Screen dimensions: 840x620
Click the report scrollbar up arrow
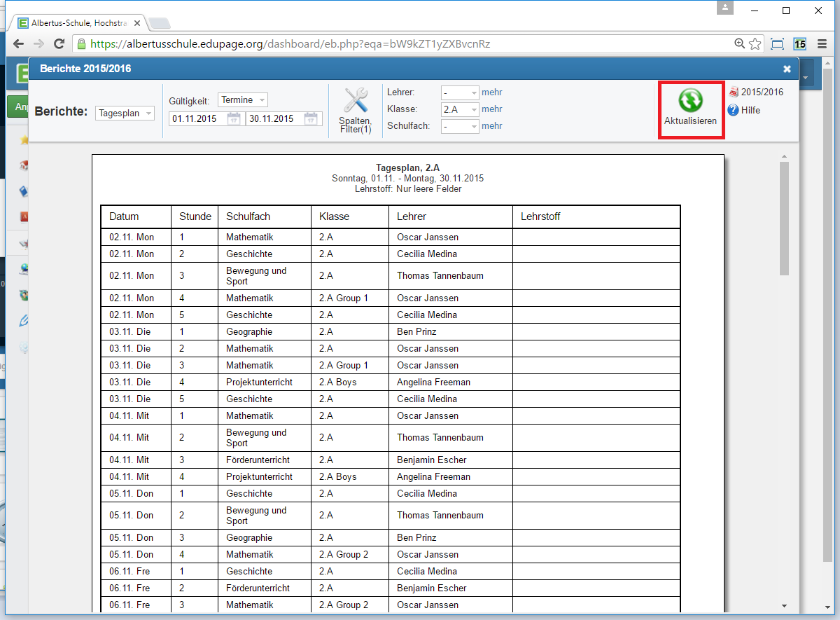(x=784, y=156)
